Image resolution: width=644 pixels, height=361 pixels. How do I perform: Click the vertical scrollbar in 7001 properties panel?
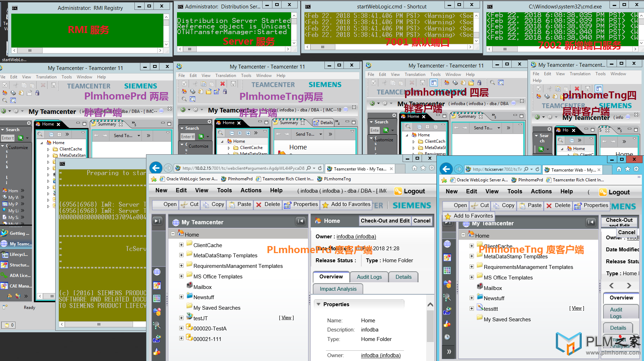click(430, 326)
